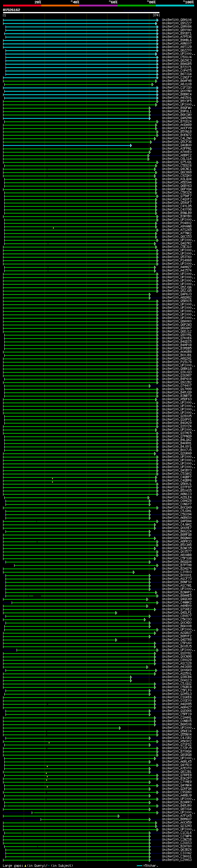
Task: Select the UniRef100_B5Y3F5 label
Action: click(176, 101)
